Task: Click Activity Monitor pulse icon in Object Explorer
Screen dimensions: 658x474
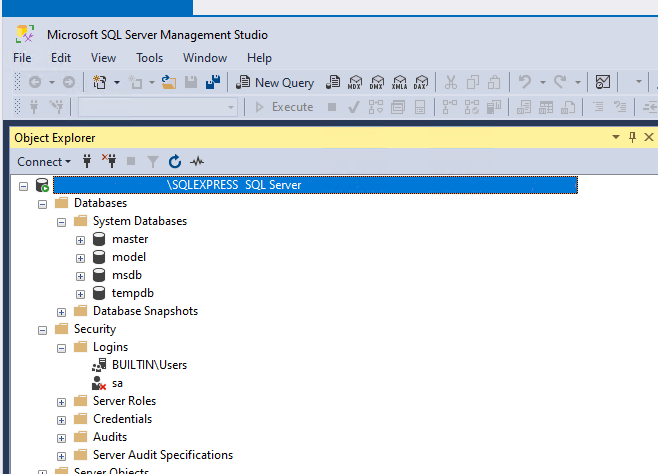Action: click(x=197, y=161)
